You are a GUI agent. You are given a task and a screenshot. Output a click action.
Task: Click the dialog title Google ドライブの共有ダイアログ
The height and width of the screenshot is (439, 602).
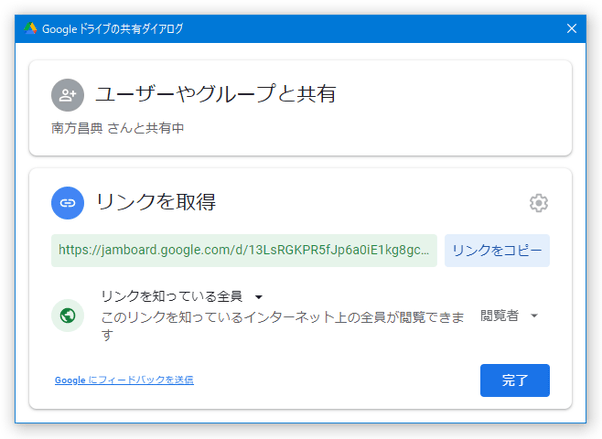pos(112,29)
